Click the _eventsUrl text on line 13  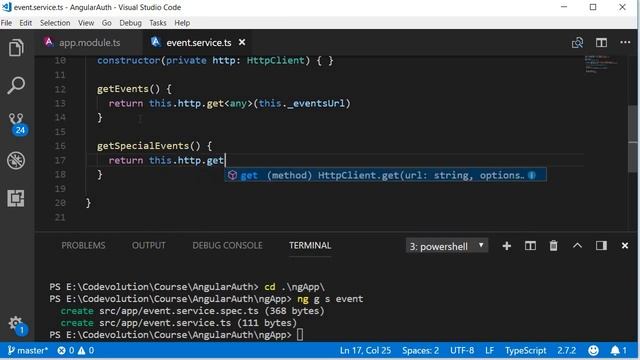316,103
